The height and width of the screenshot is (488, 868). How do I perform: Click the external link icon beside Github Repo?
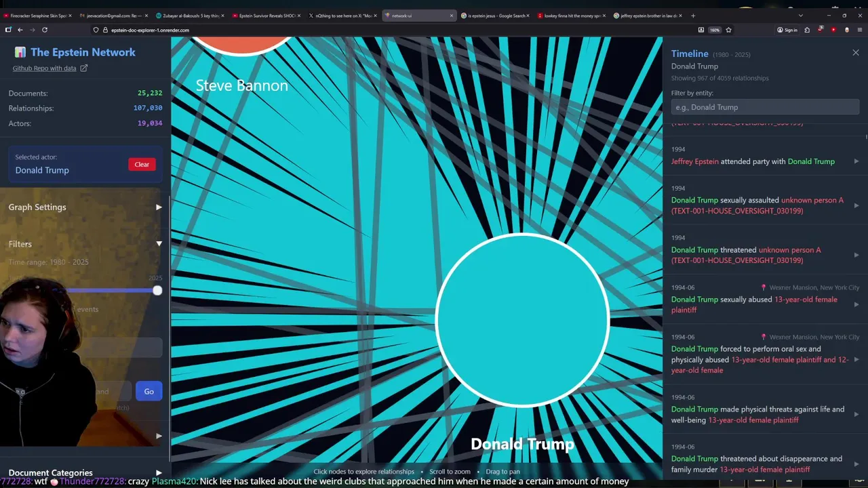[84, 68]
